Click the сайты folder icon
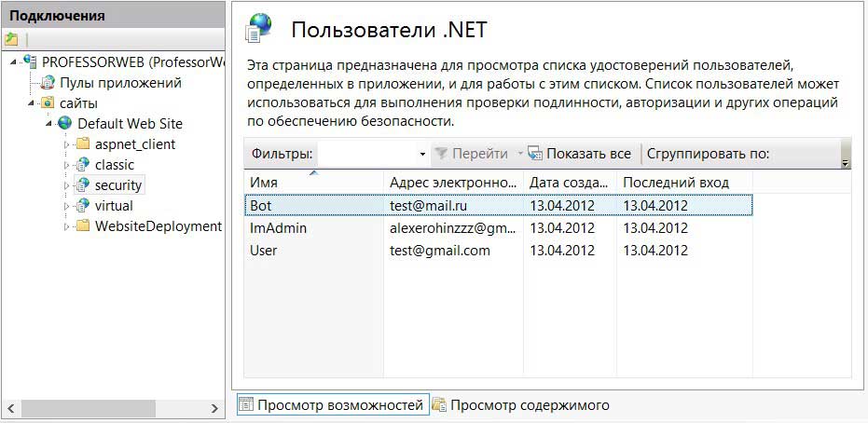 coord(48,102)
